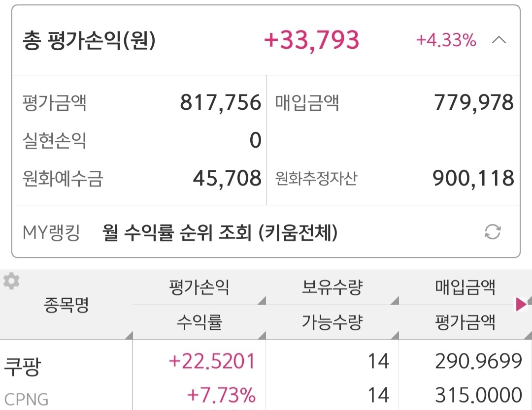This screenshot has height=410, width=532.
Task: Select 매입금액 column header in the table
Action: 465,287
